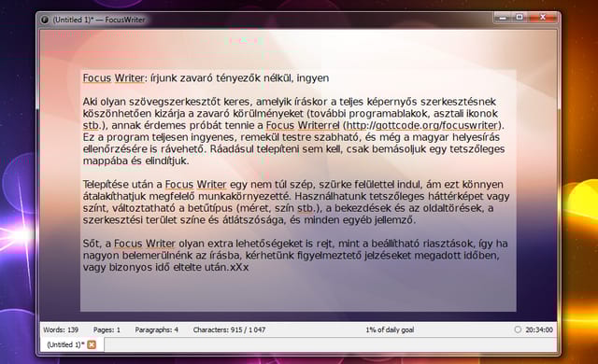The image size is (598, 364).
Task: Select the (Untitled 1)* document tab
Action: click(65, 344)
